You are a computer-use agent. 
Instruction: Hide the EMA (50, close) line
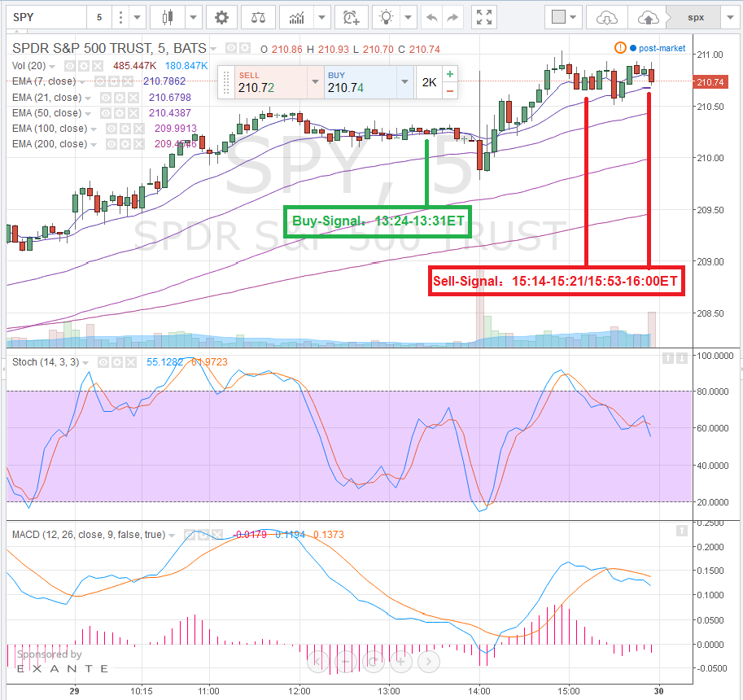click(106, 113)
